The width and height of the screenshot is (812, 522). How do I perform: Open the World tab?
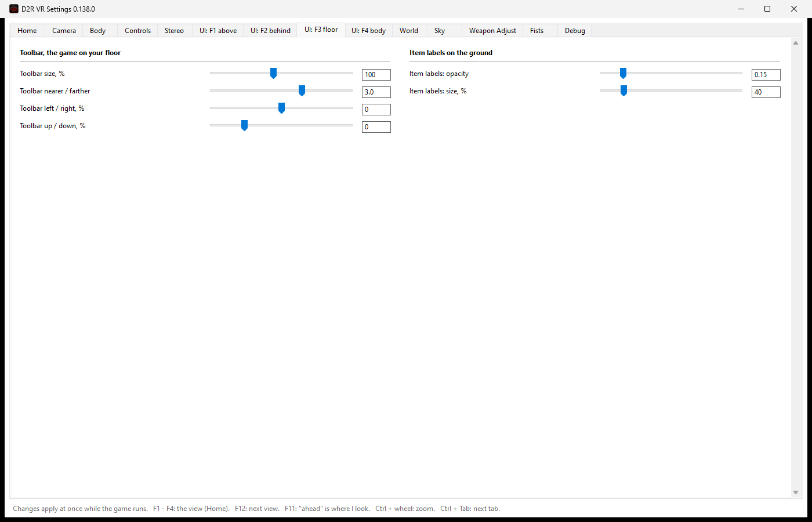coord(409,31)
